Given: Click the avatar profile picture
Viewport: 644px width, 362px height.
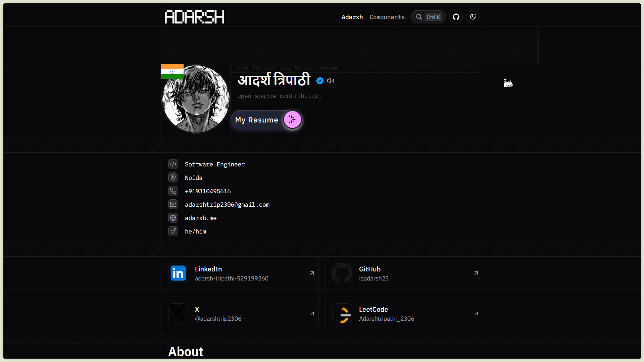Looking at the screenshot, I should point(196,99).
